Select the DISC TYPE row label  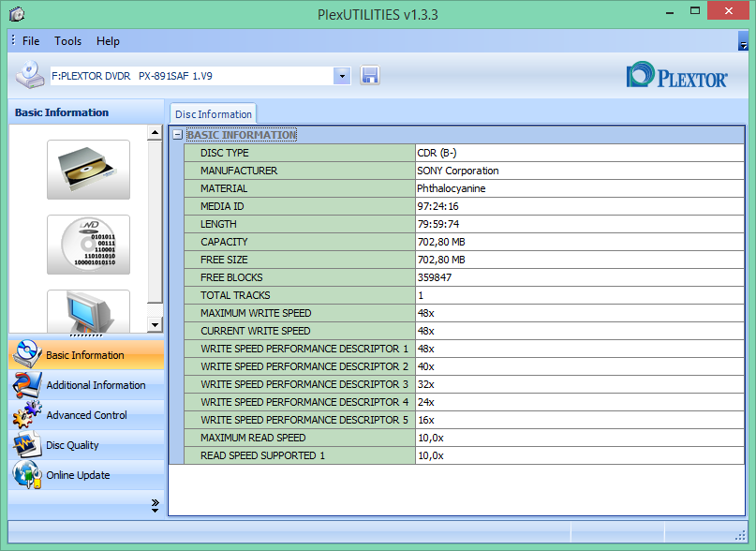click(225, 153)
